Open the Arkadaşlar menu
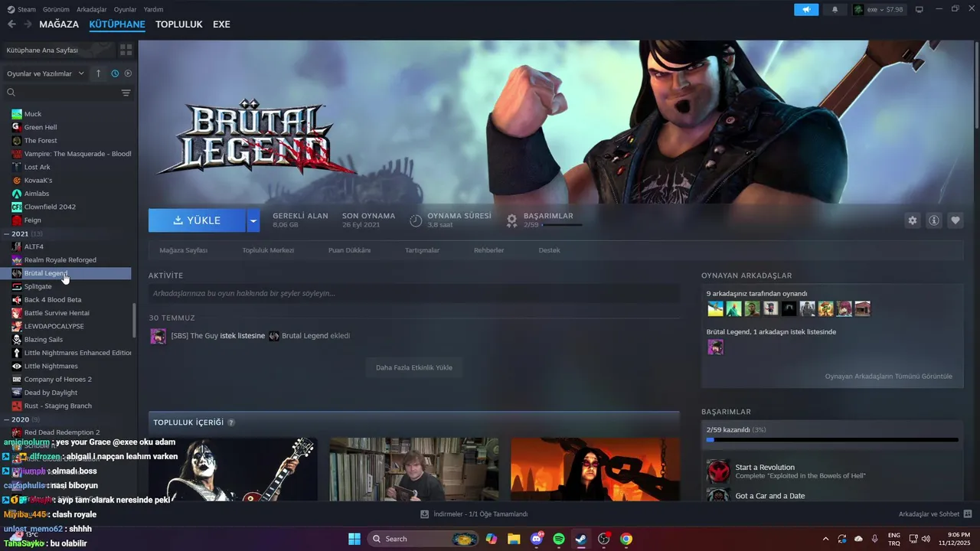Screen dimensions: 980x551 coord(92,9)
